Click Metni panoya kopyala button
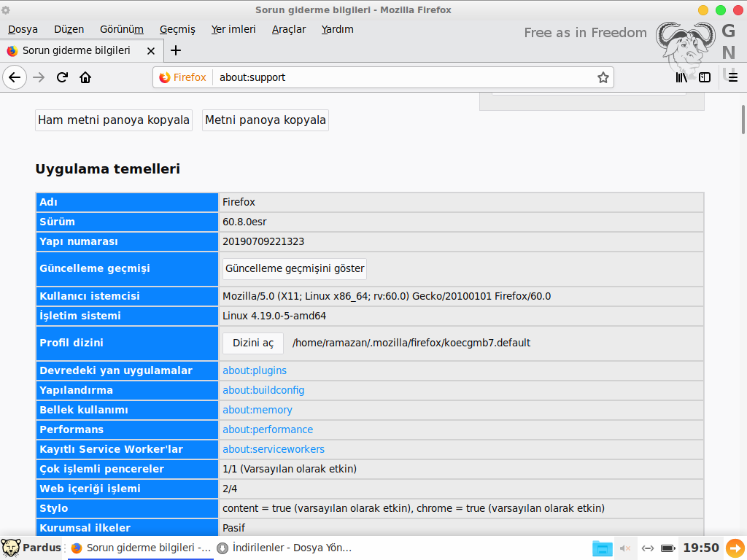This screenshot has height=560, width=747. click(x=266, y=120)
